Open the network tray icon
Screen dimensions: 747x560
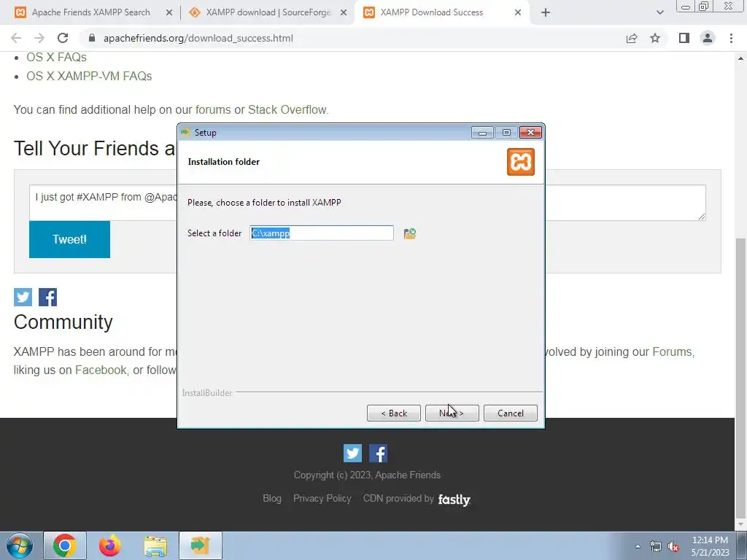click(656, 546)
